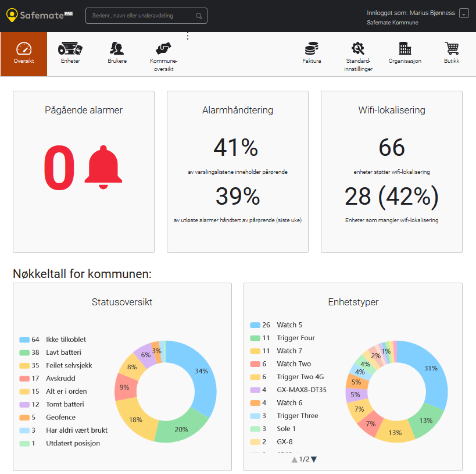Open the Oversikt dashboard icon

point(24,49)
